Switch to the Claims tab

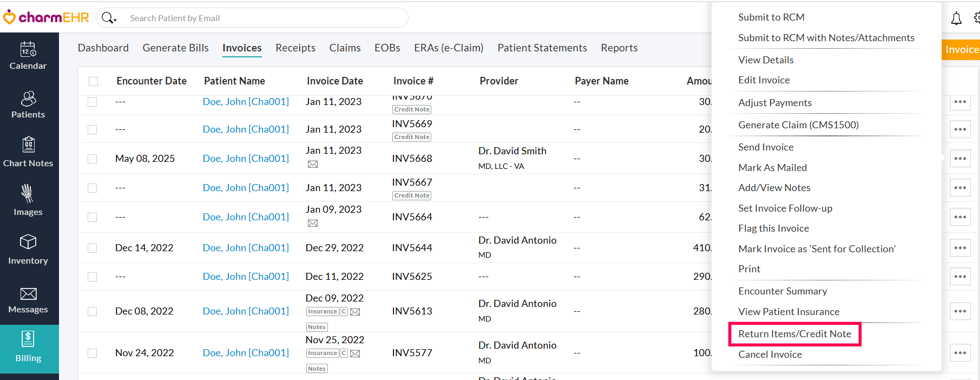click(345, 48)
